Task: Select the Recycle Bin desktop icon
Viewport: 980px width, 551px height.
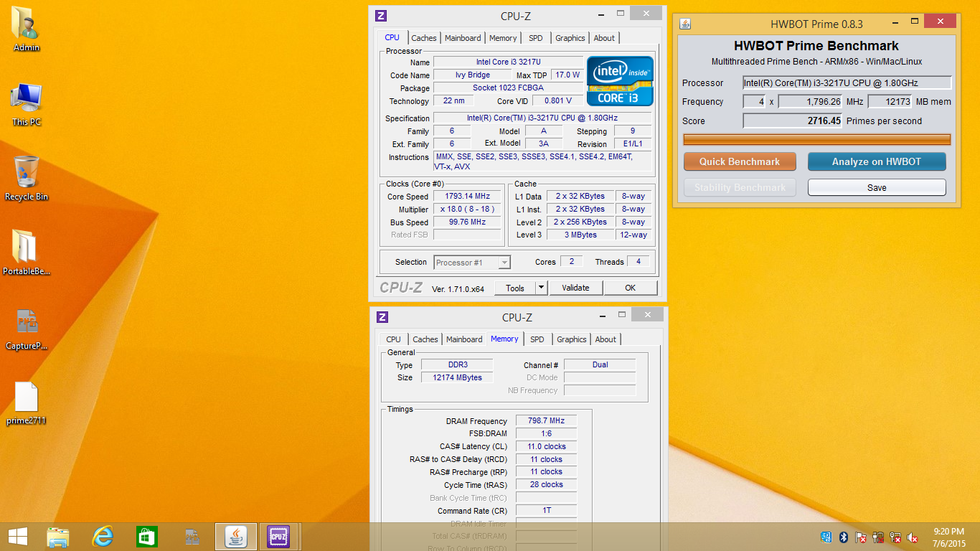Action: (27, 178)
